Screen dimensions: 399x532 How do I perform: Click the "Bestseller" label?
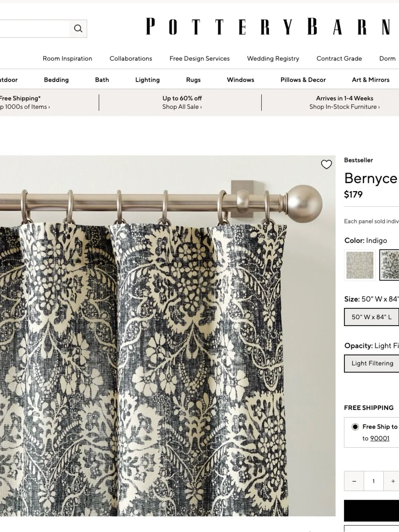[359, 160]
